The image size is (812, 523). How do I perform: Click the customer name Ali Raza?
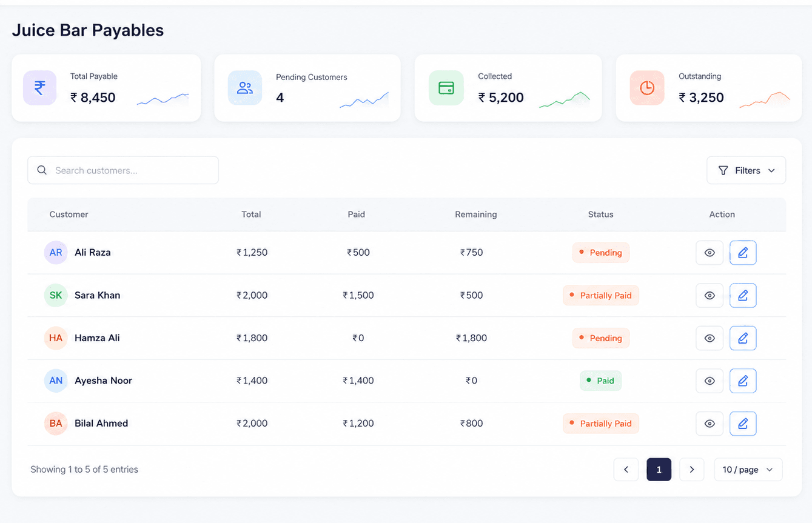click(x=93, y=253)
